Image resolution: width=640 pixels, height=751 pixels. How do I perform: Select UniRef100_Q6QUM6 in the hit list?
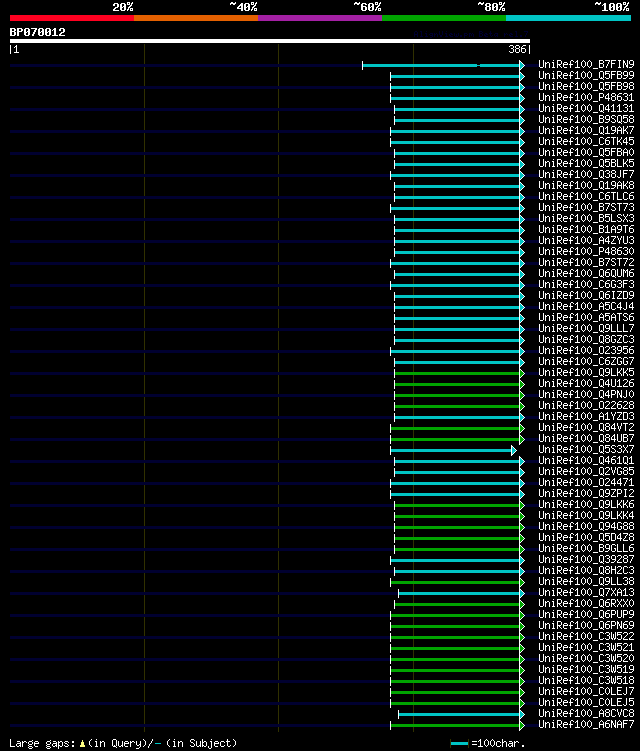pyautogui.click(x=586, y=273)
